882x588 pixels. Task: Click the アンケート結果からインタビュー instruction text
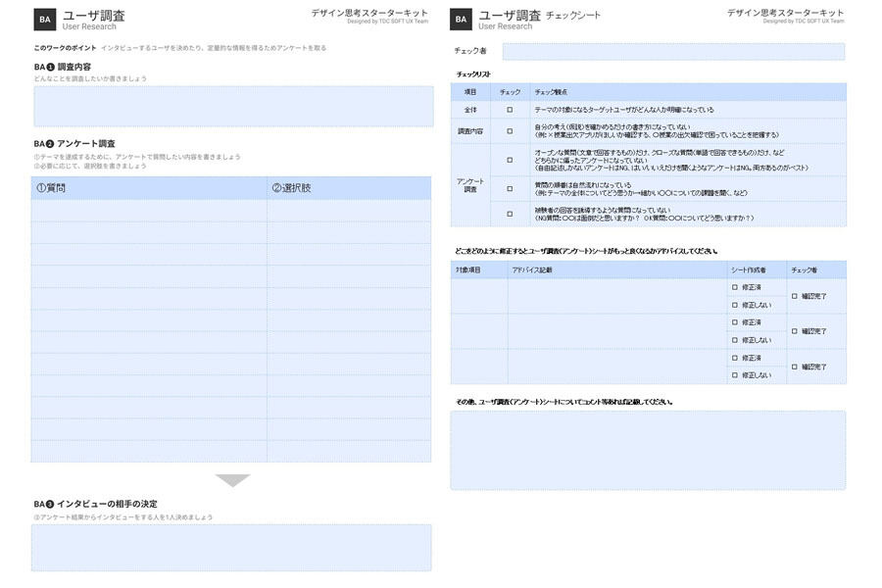pyautogui.click(x=123, y=517)
